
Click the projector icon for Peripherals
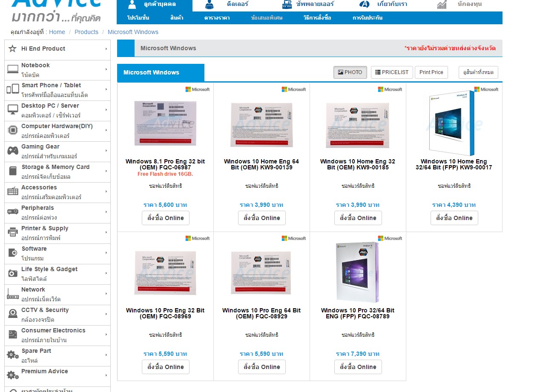pos(13,212)
